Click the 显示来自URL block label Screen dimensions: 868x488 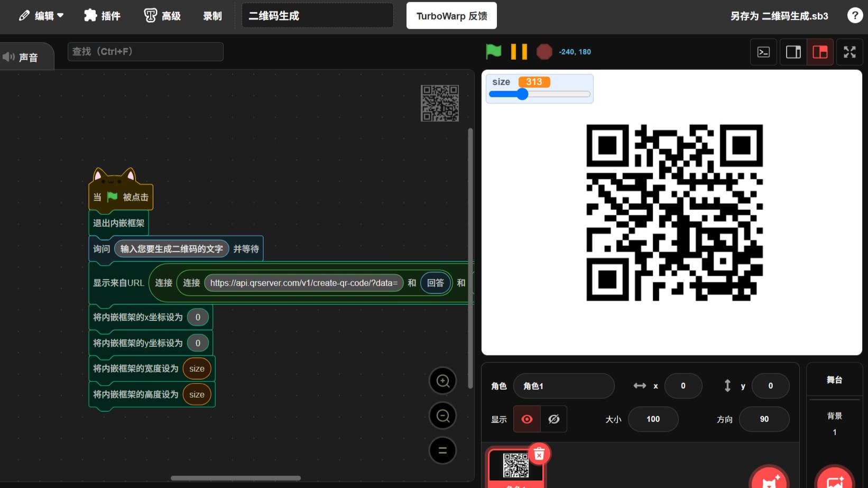pyautogui.click(x=118, y=283)
